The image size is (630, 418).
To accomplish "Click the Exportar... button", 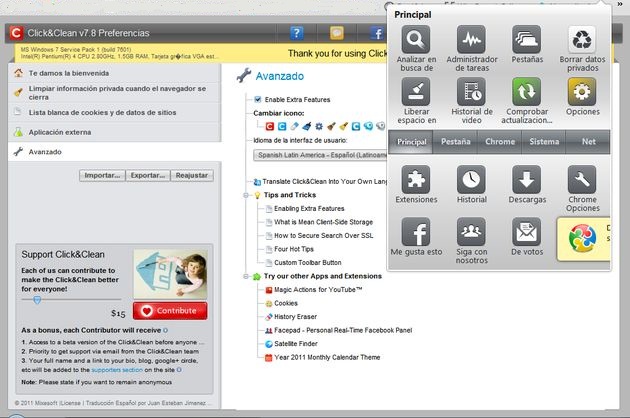I will [x=148, y=176].
